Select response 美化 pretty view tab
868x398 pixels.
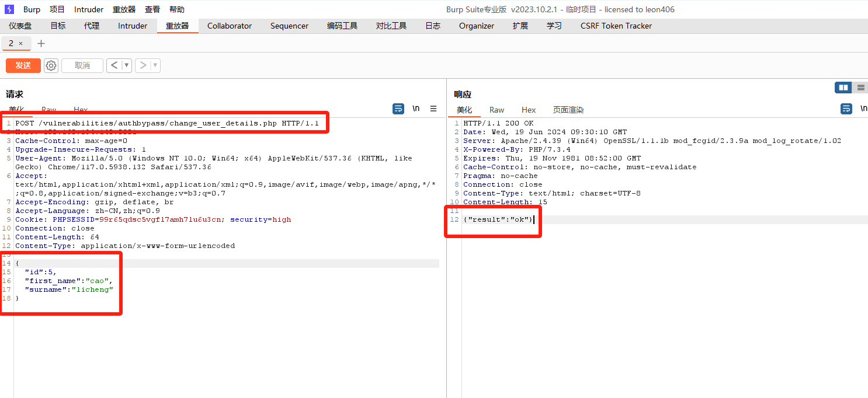coord(464,110)
